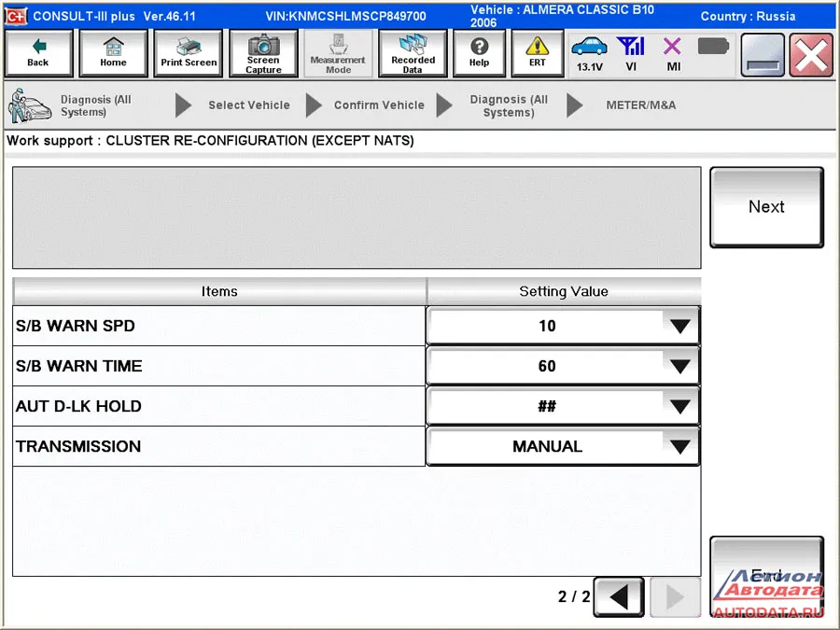Image resolution: width=840 pixels, height=630 pixels.
Task: Go to previous page with left arrow
Action: coord(619,596)
